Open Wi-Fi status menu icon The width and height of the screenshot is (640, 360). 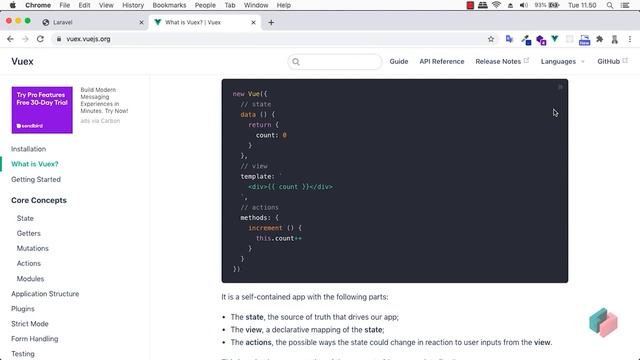tap(496, 5)
